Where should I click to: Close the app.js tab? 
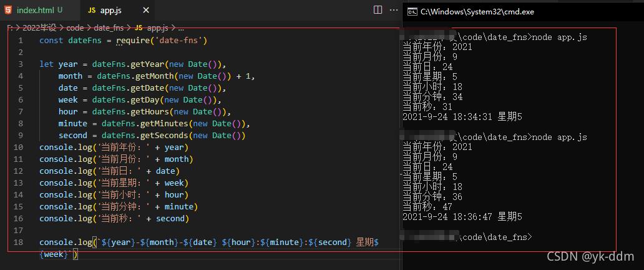(146, 10)
